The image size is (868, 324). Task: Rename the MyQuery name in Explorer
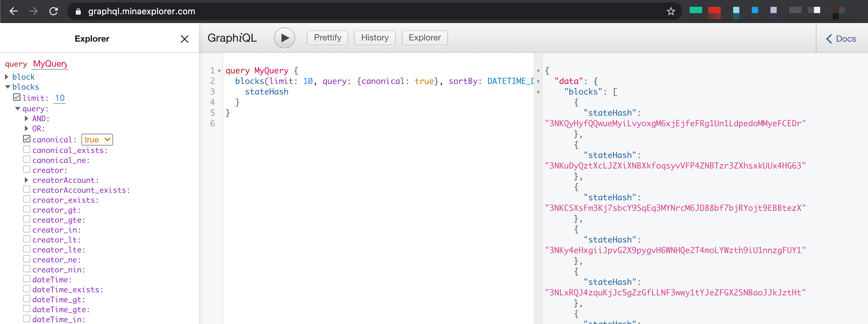click(x=50, y=64)
